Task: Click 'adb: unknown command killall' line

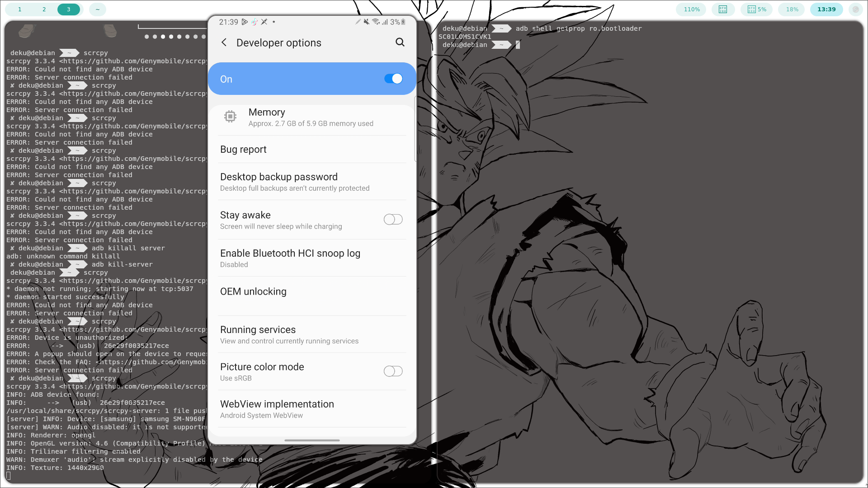Action: pos(63,256)
